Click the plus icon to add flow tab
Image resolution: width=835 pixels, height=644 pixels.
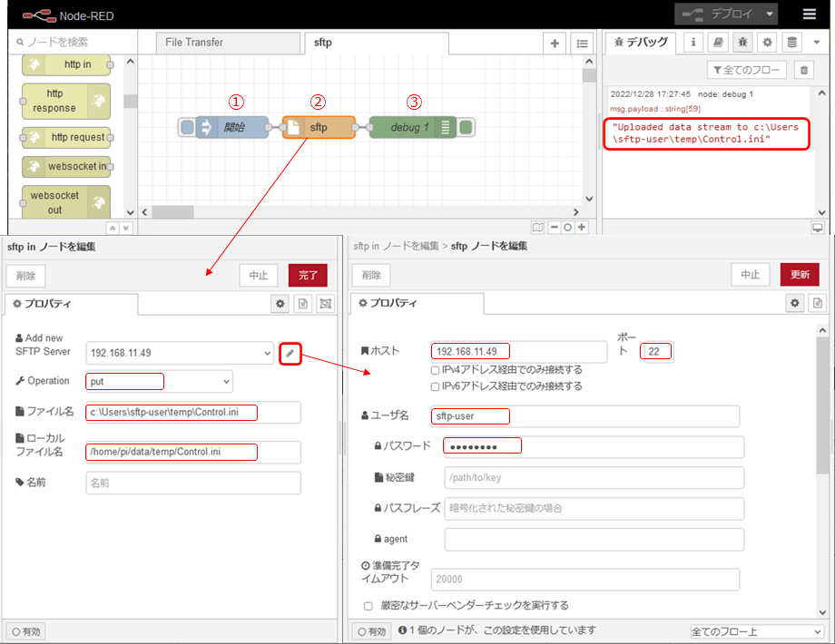555,43
